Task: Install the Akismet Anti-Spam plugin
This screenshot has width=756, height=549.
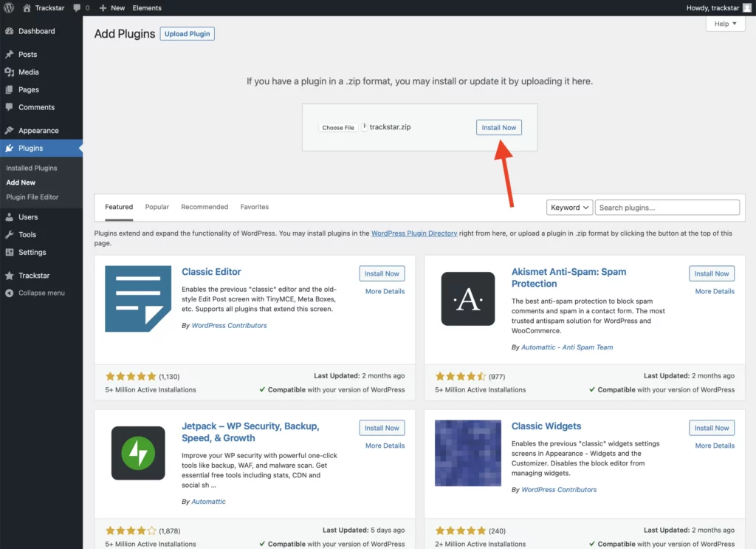Action: [712, 273]
